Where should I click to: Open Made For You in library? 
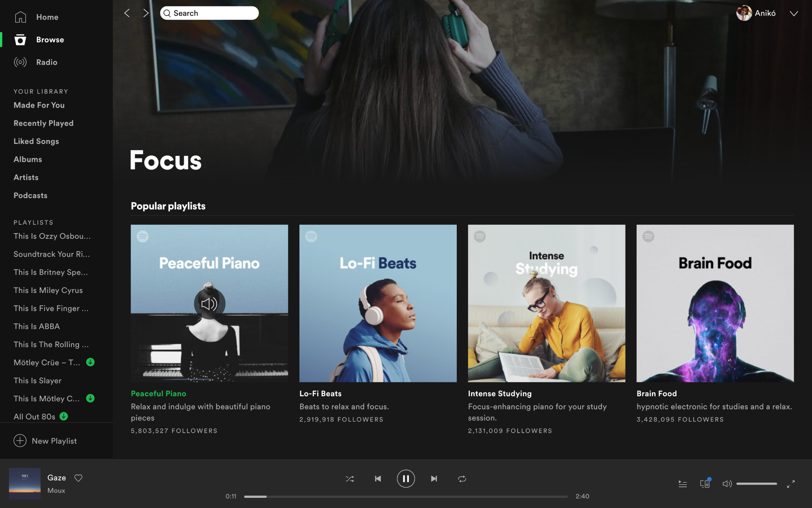coord(39,105)
